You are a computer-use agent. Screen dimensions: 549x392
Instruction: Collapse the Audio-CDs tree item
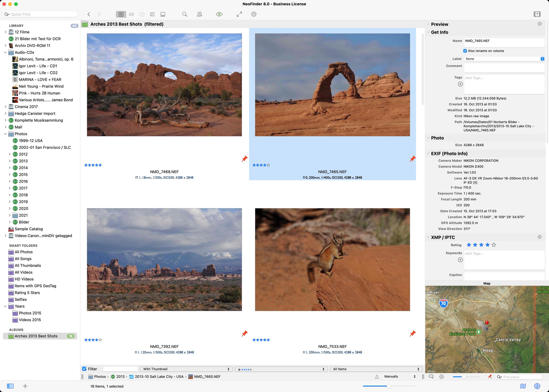point(5,53)
